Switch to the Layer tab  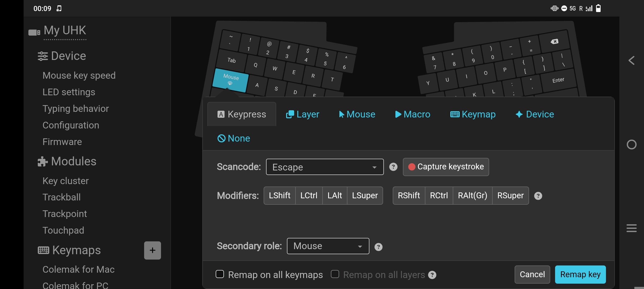(303, 114)
